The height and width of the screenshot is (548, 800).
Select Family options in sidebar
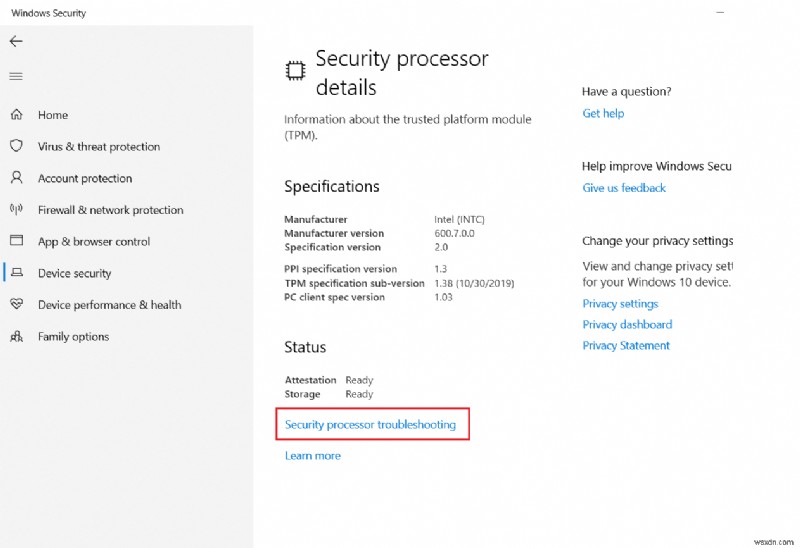pyautogui.click(x=73, y=337)
